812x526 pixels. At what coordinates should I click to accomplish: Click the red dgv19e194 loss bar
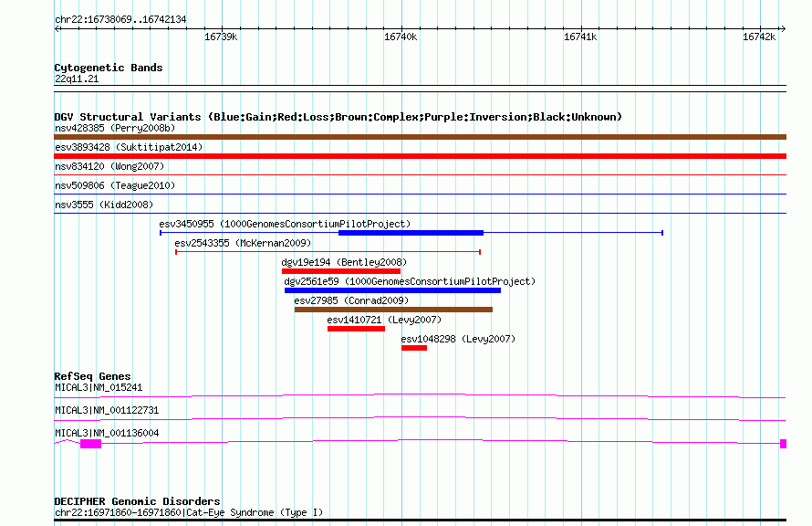point(341,271)
